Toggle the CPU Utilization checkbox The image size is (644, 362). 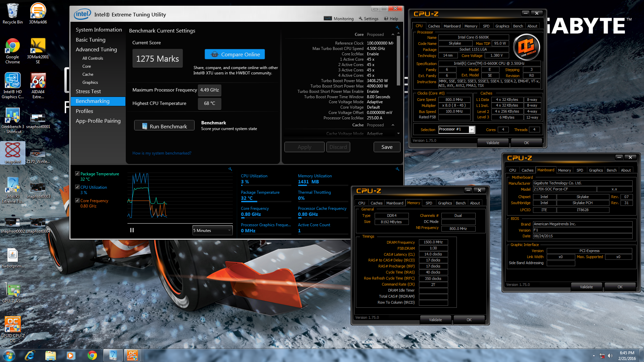(77, 187)
